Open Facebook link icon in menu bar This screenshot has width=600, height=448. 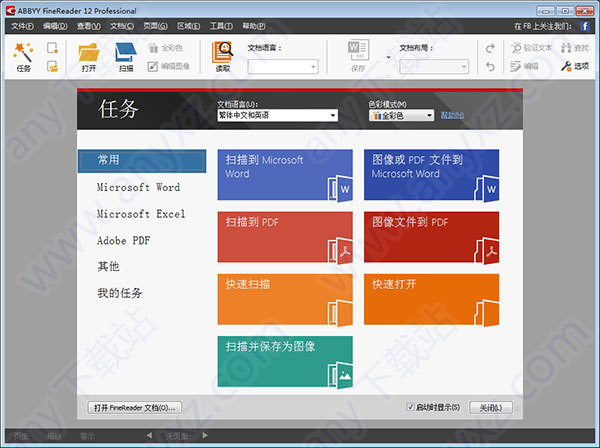(x=585, y=26)
